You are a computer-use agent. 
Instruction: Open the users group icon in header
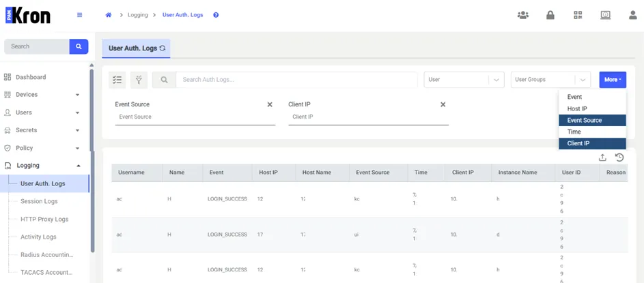pos(523,15)
